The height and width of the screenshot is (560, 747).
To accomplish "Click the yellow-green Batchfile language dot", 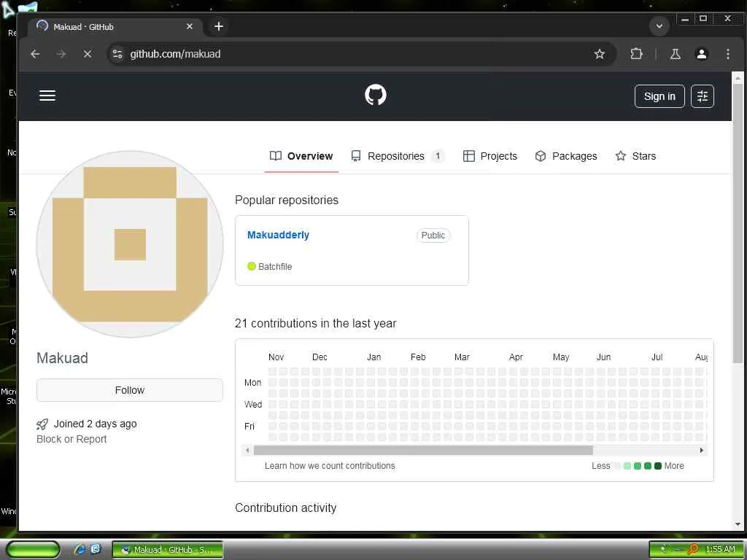I will point(252,266).
